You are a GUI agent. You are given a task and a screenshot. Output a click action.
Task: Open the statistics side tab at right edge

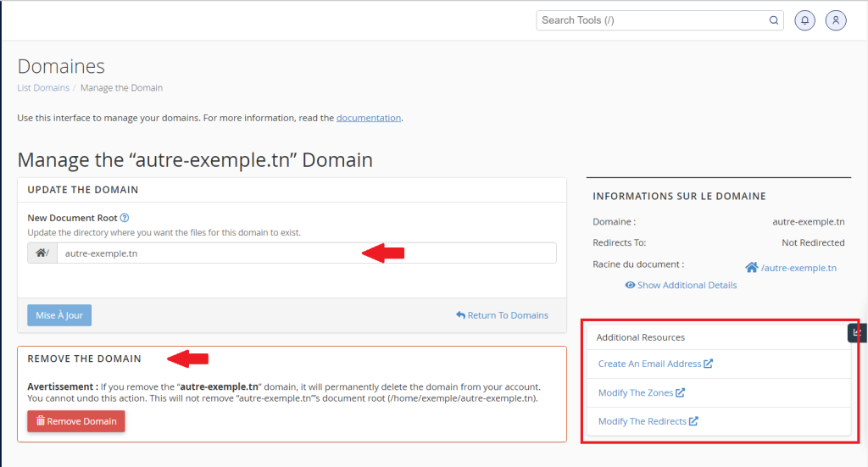point(858,333)
